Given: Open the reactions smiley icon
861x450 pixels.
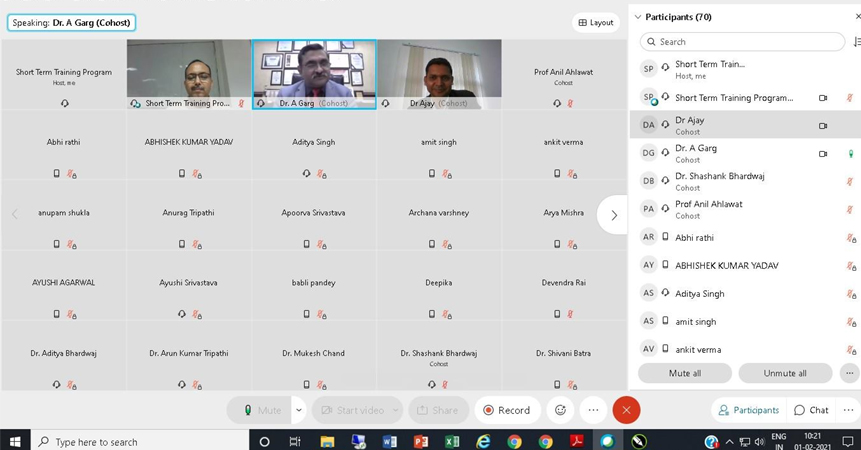Looking at the screenshot, I should pyautogui.click(x=560, y=410).
